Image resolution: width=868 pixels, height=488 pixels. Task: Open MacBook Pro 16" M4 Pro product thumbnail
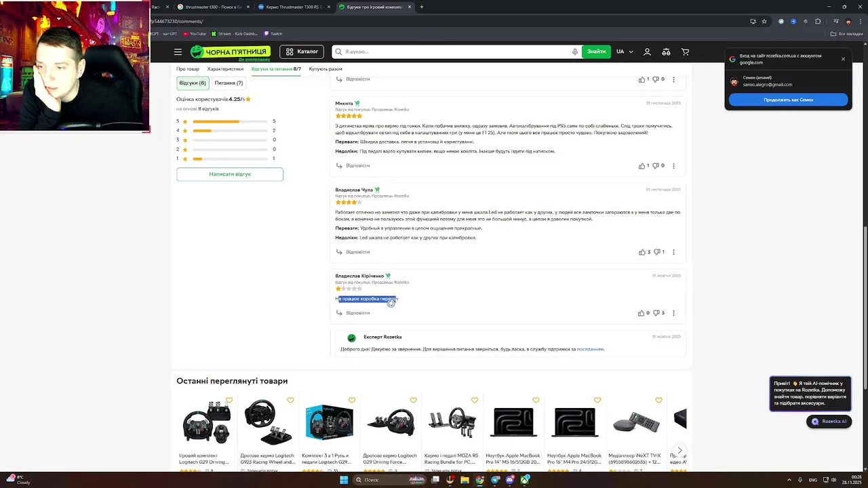point(574,423)
